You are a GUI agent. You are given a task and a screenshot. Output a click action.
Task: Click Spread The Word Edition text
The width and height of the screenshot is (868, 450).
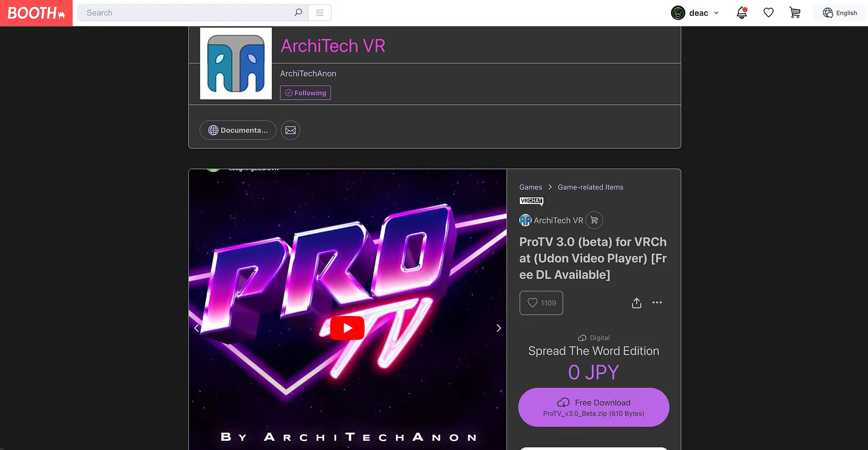(593, 351)
